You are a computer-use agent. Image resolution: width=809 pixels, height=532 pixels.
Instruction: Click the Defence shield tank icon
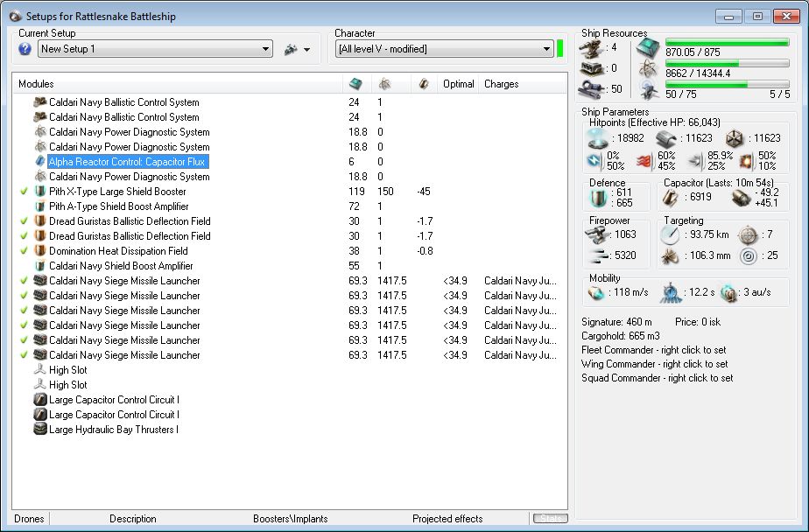pos(597,198)
